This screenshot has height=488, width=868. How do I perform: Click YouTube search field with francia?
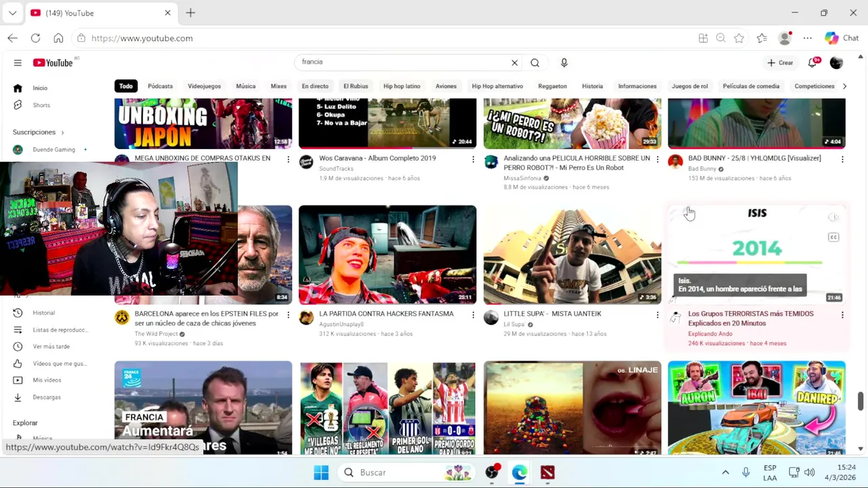[403, 62]
